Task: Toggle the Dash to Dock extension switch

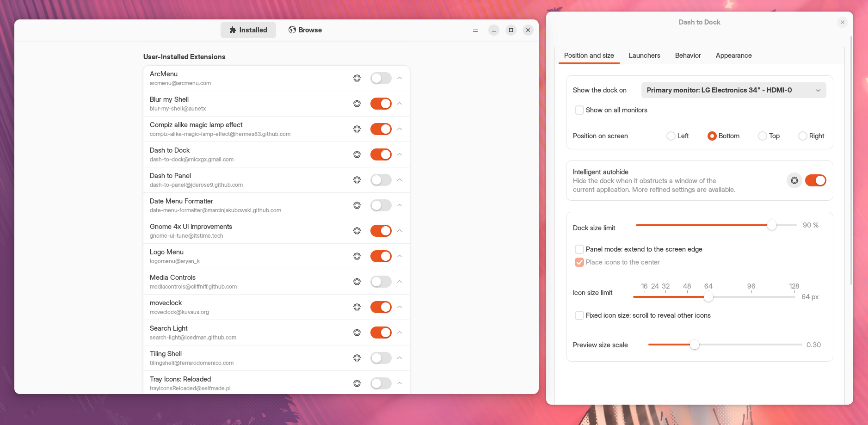Action: click(381, 154)
